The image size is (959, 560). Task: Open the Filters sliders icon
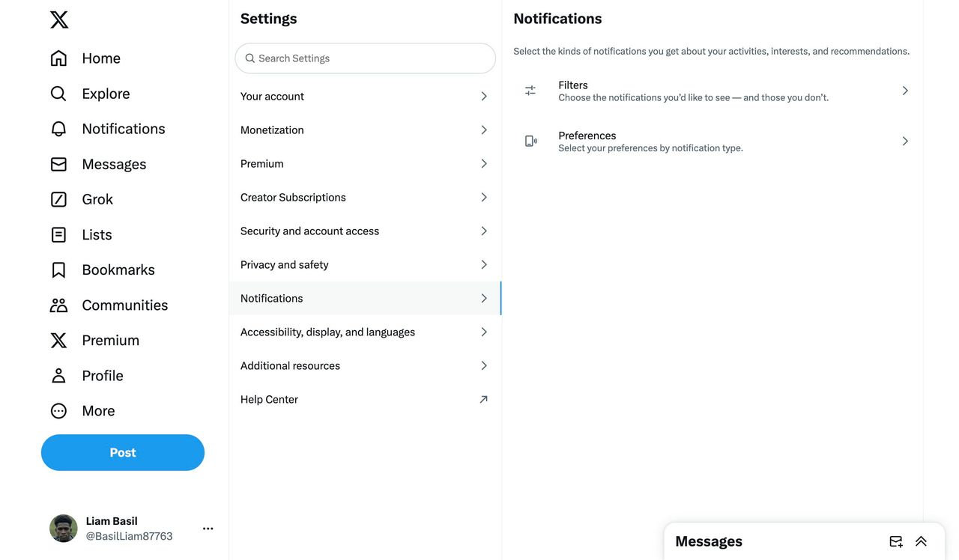point(530,91)
